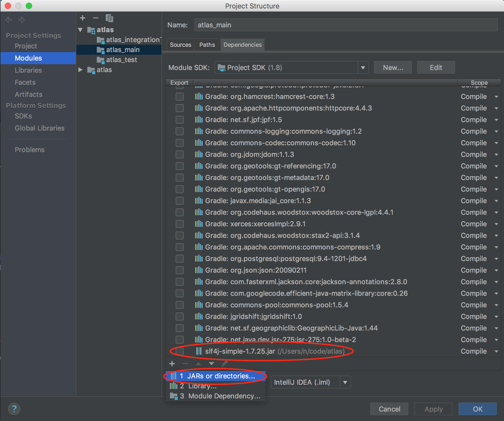The width and height of the screenshot is (504, 421).
Task: Click the copy module icon
Action: 109,18
